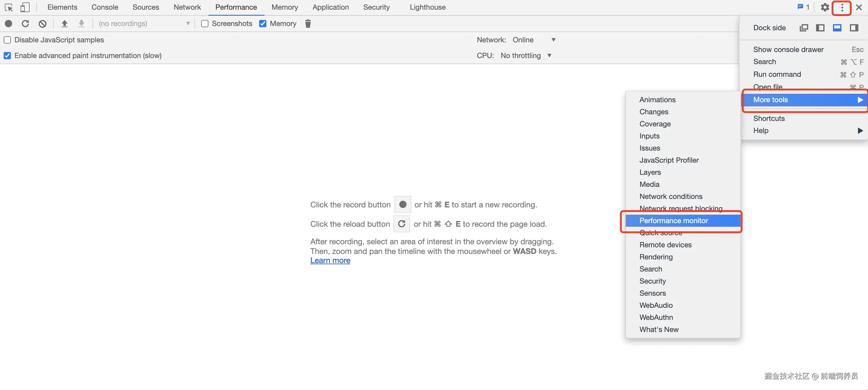Click the load profile upload icon
Image resolution: width=868 pixels, height=390 pixels.
coord(64,24)
